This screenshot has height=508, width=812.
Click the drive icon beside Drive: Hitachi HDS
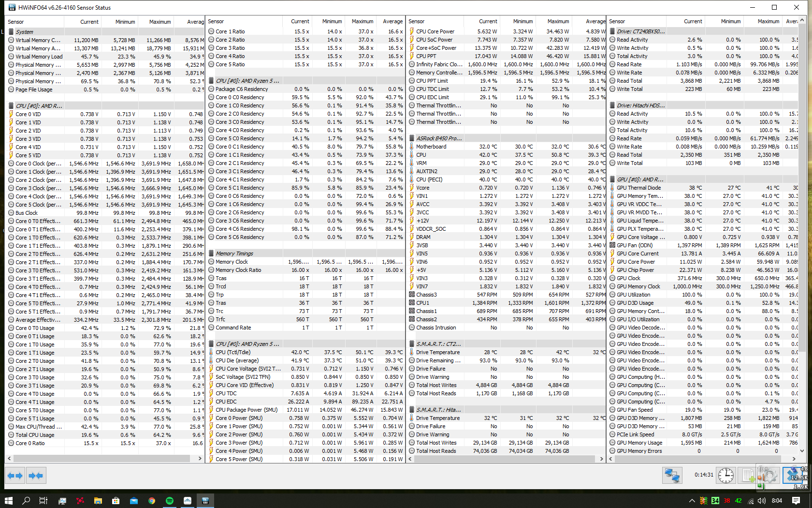[612, 105]
